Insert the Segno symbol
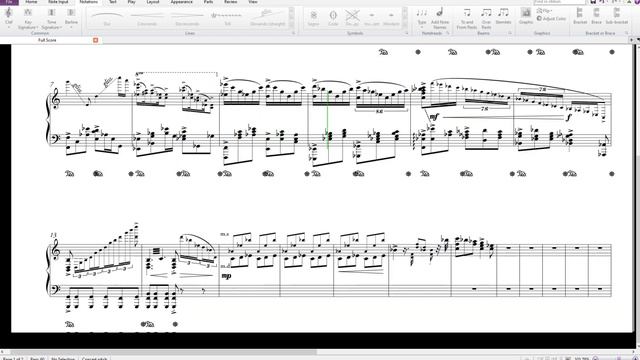This screenshot has height=360, width=640. pyautogui.click(x=313, y=18)
